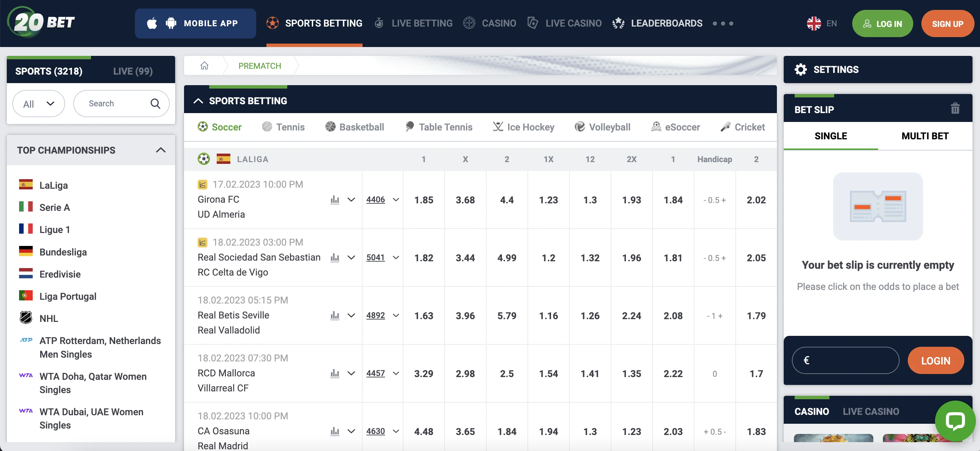Open ATP Rotterdam Men Singles

[x=100, y=347]
